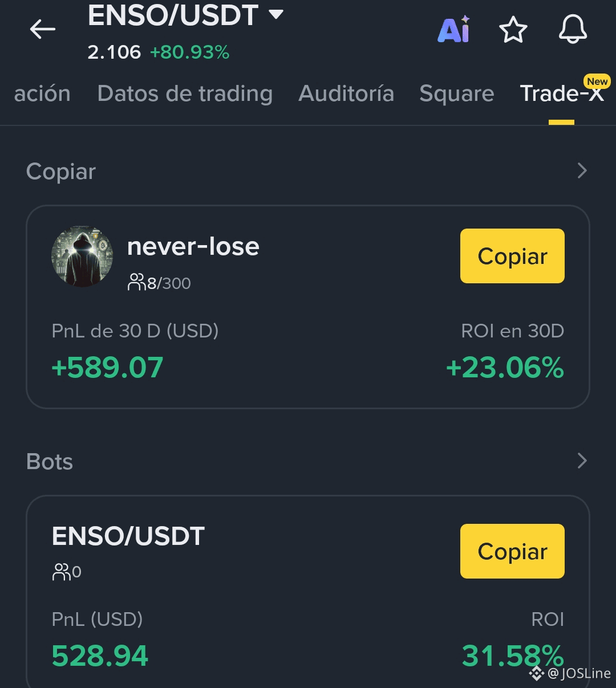
Task: Add ENSO/USDT to favorites with star
Action: [x=513, y=30]
